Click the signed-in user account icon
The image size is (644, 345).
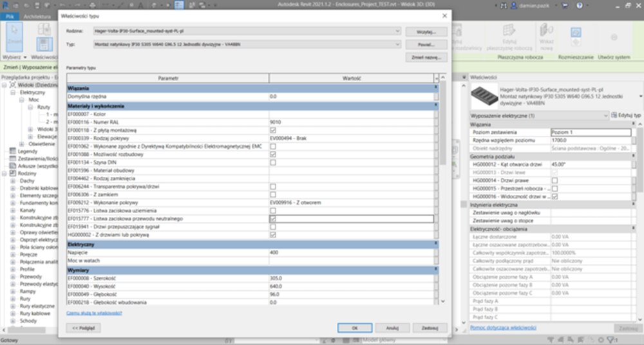pyautogui.click(x=513, y=5)
